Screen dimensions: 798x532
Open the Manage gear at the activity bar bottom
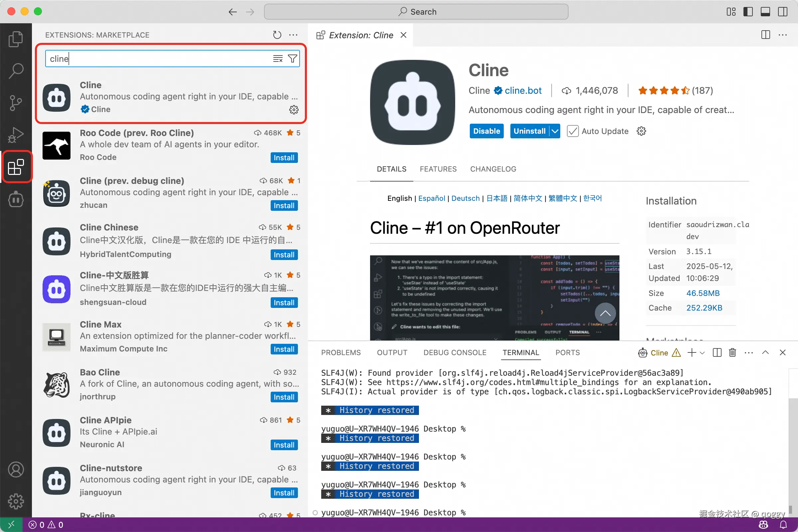pyautogui.click(x=16, y=501)
